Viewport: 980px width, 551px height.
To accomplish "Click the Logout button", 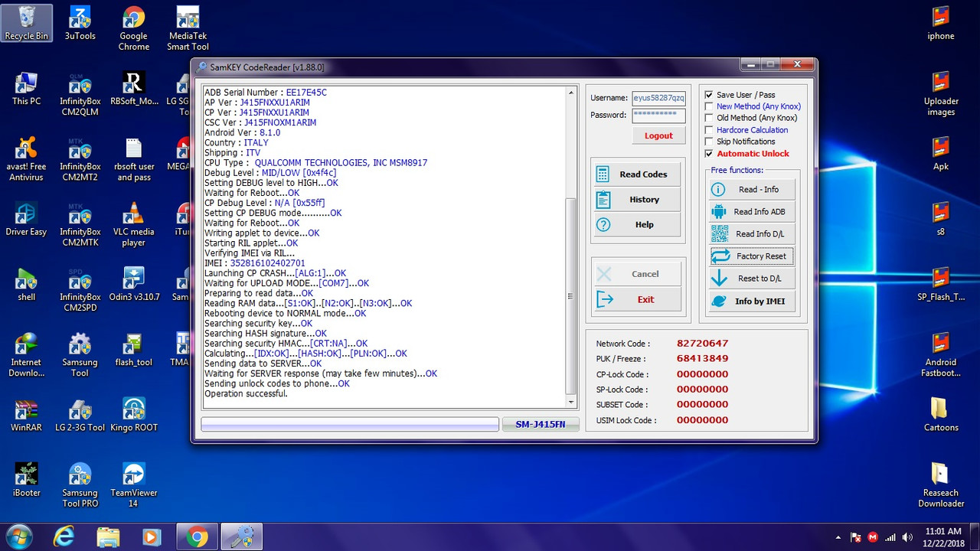I will [x=658, y=135].
